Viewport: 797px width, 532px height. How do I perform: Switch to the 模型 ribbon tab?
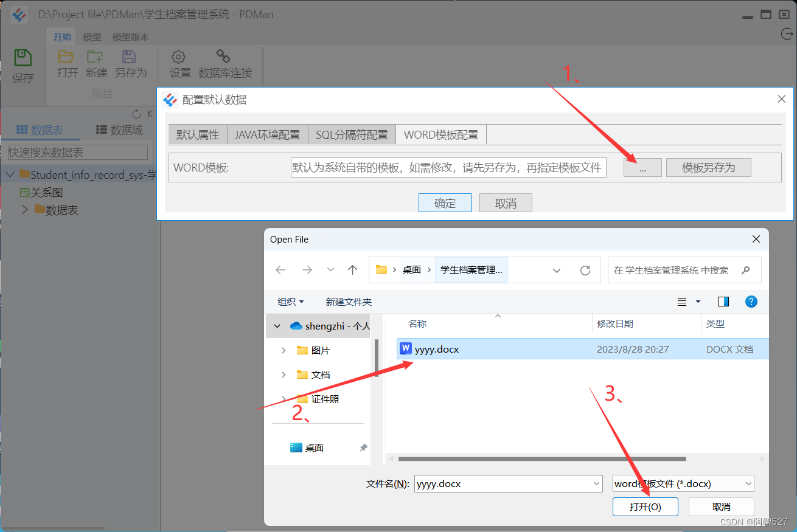point(92,36)
